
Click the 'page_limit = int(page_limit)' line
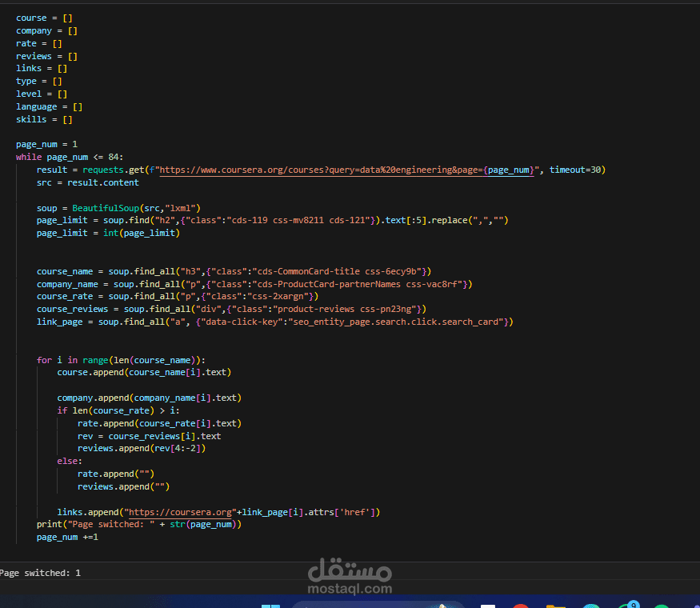pos(108,233)
